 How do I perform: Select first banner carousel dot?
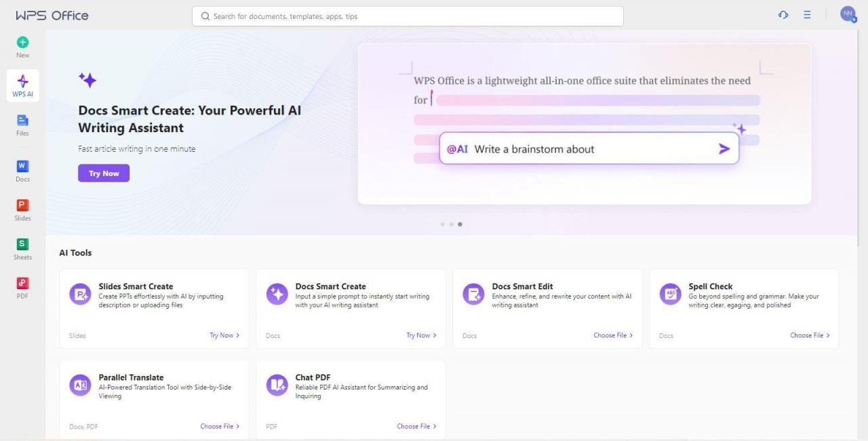coord(443,224)
